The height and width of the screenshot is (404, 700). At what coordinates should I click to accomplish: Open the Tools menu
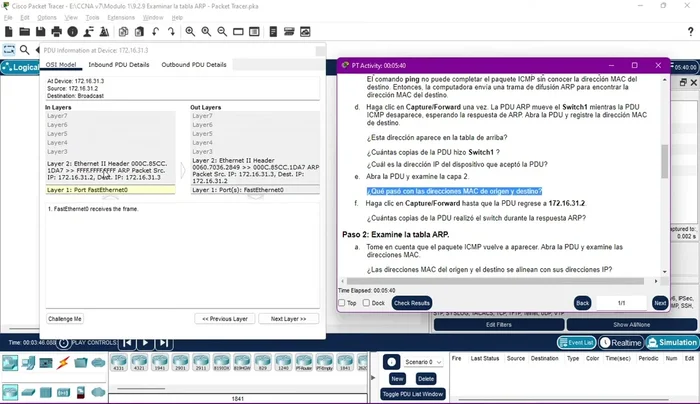[x=92, y=17]
